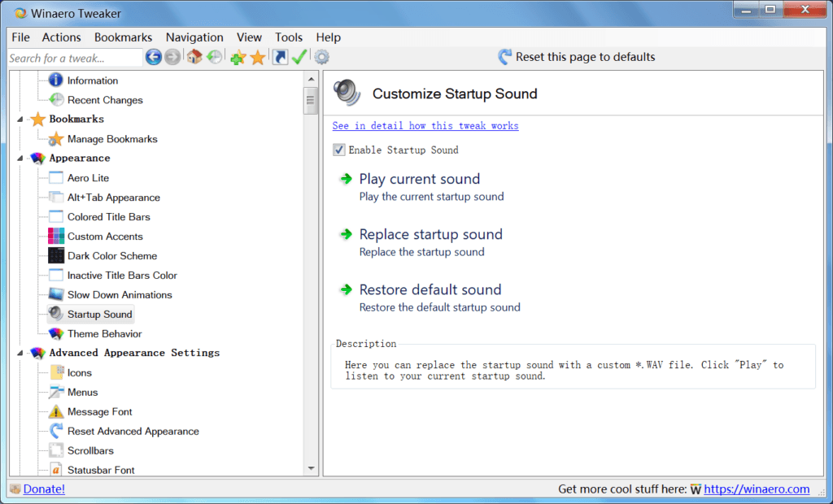Open the Winaero Tweaker home page icon
The width and height of the screenshot is (833, 504).
tap(194, 57)
